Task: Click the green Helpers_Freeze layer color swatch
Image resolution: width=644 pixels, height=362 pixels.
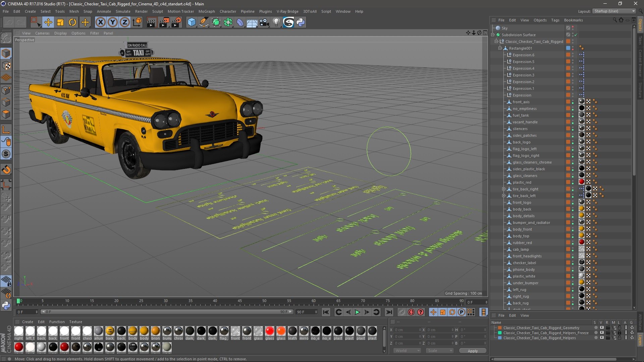Action: point(500,333)
